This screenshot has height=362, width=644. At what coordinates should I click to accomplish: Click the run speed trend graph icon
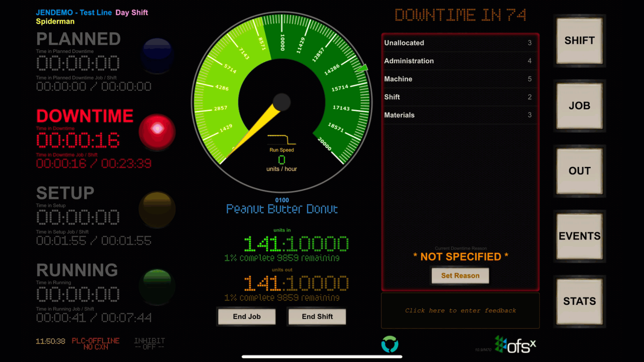click(x=281, y=139)
